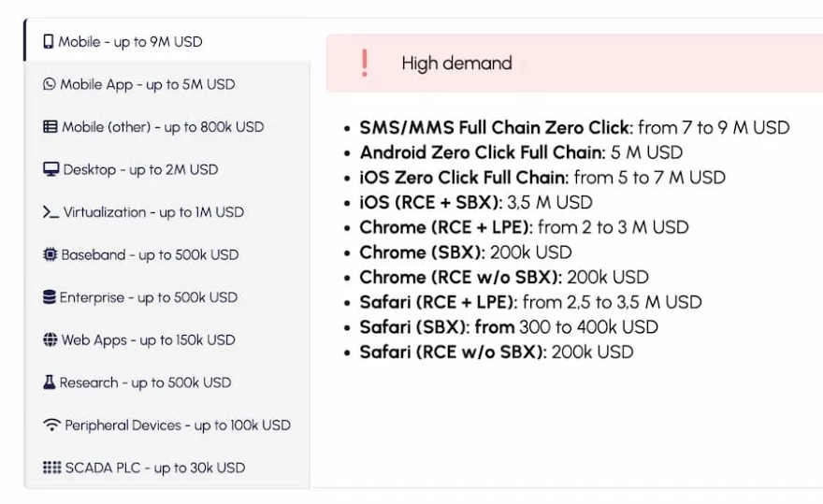The image size is (823, 504).
Task: Open the Virtualization - up to 1M USD tab
Action: coord(153,212)
